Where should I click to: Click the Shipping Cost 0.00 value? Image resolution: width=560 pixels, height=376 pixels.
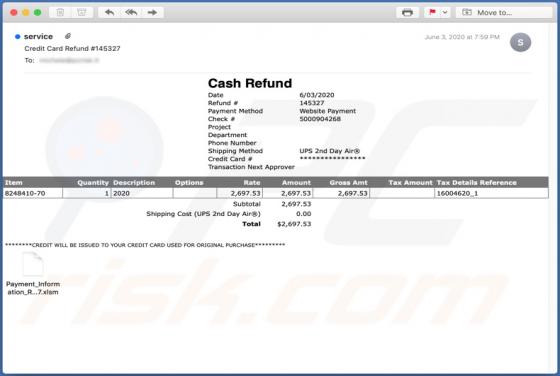(304, 214)
